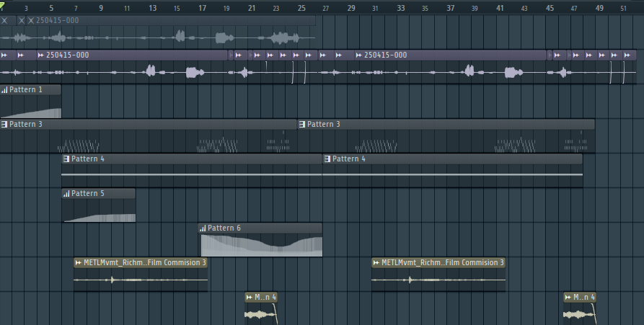Click bar 7 on the timeline ruler

point(76,8)
